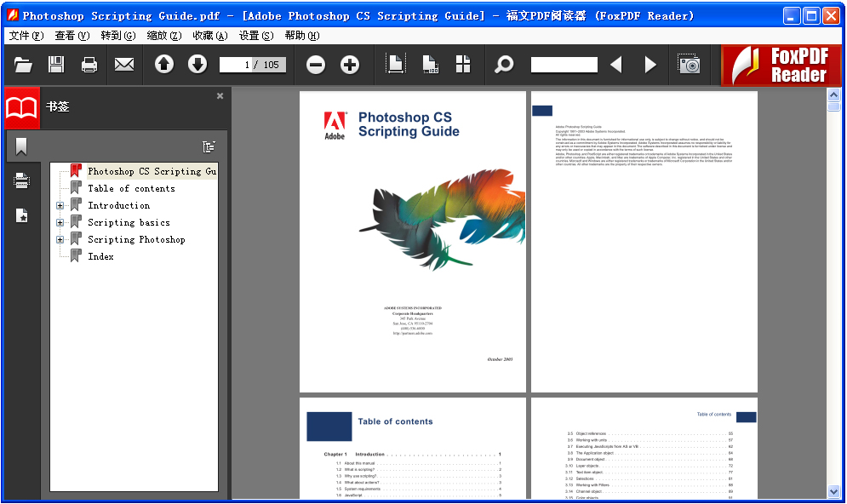Jump to Table of contents bookmark
847x504 pixels.
(131, 188)
